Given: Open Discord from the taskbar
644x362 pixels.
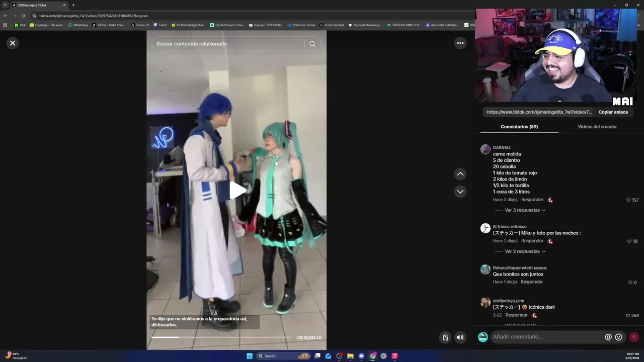Looking at the screenshot, I should [361, 356].
